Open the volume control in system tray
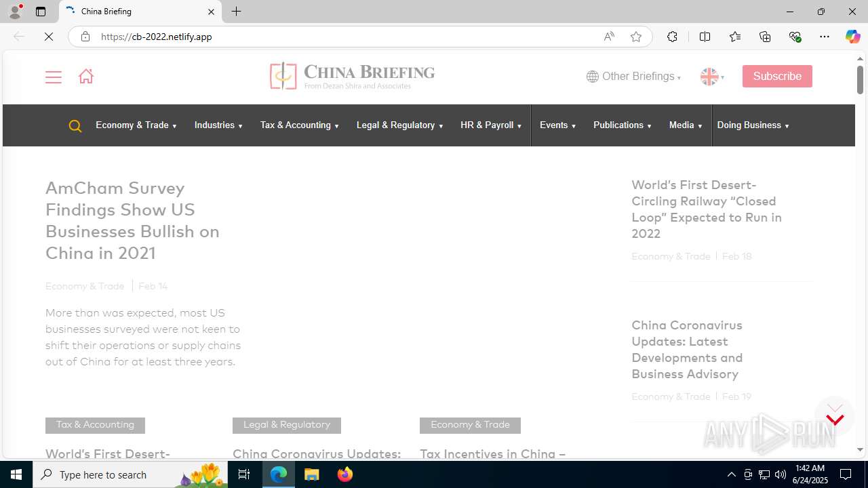Screen dimensions: 868x488 pyautogui.click(x=781, y=474)
